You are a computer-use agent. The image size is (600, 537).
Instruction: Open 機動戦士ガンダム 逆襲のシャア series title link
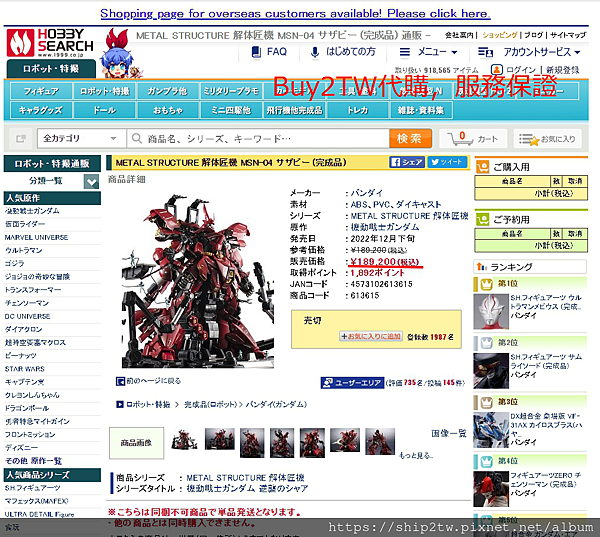[247, 489]
